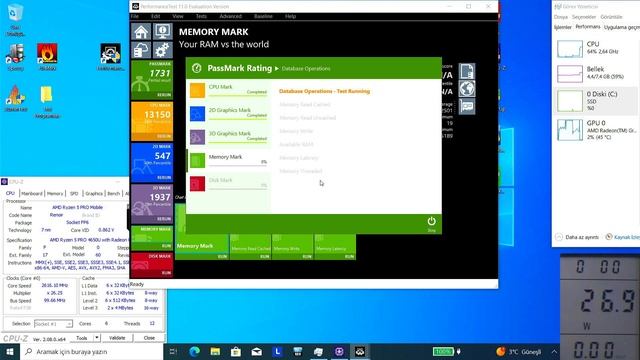
Task: Open the Help menu in PerformanceTest
Action: [x=290, y=16]
